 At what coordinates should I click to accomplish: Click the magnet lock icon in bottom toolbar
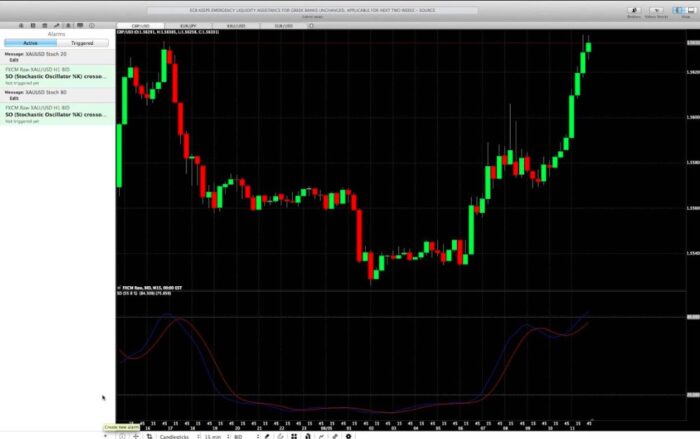[308, 436]
